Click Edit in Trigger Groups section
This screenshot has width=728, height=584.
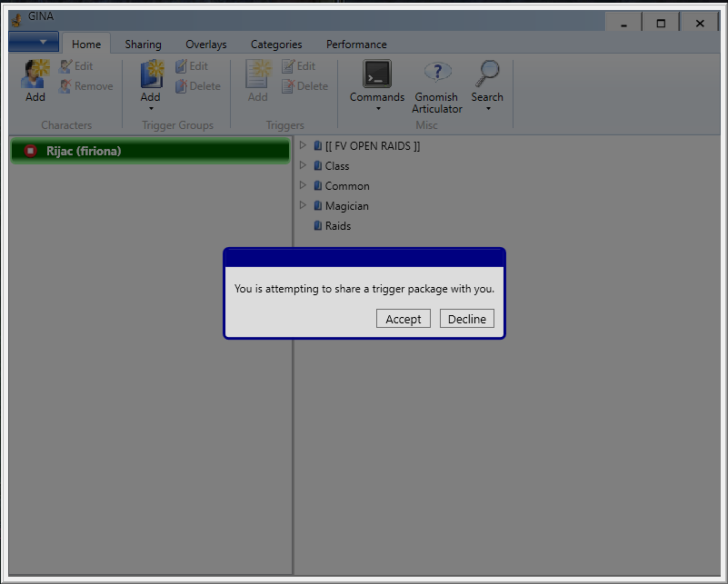(x=192, y=66)
